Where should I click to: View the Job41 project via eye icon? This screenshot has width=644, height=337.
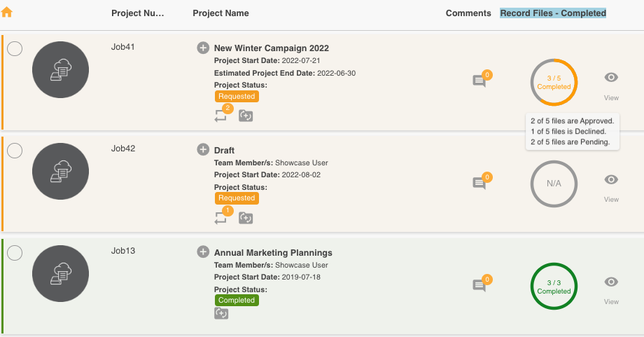[x=611, y=78]
